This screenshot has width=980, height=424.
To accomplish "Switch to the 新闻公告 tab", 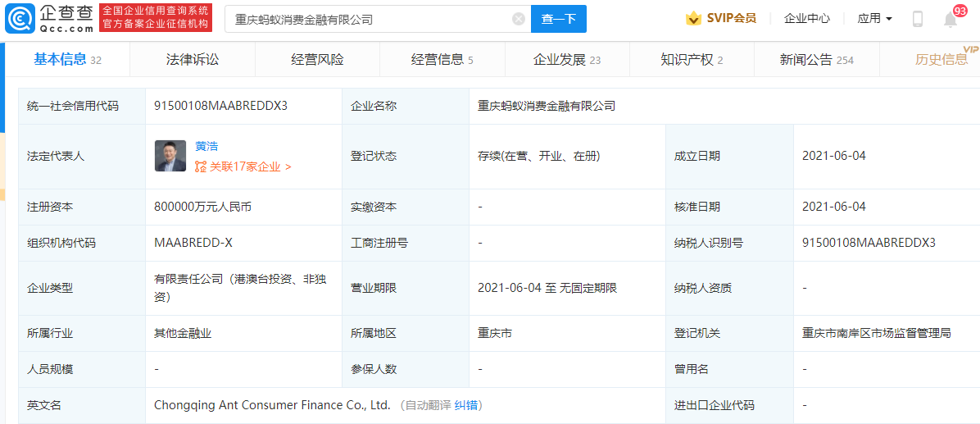I will point(817,60).
